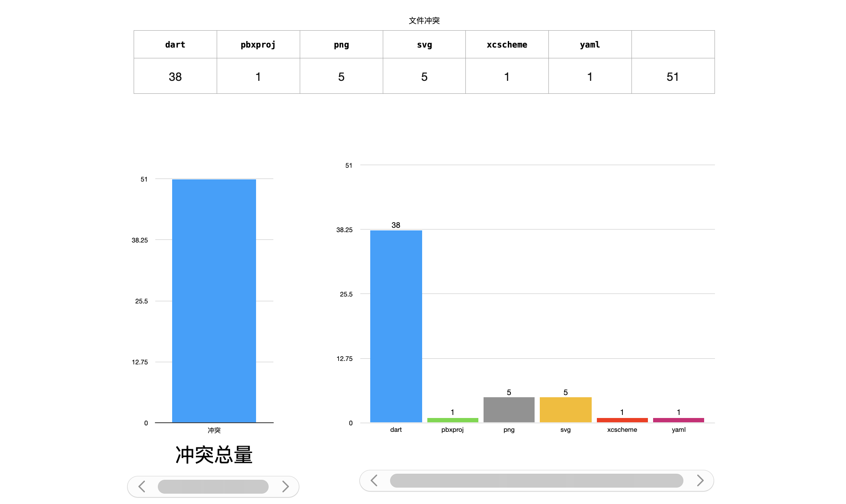Click the 38 label above dart bar
The width and height of the screenshot is (846, 504).
pos(396,225)
